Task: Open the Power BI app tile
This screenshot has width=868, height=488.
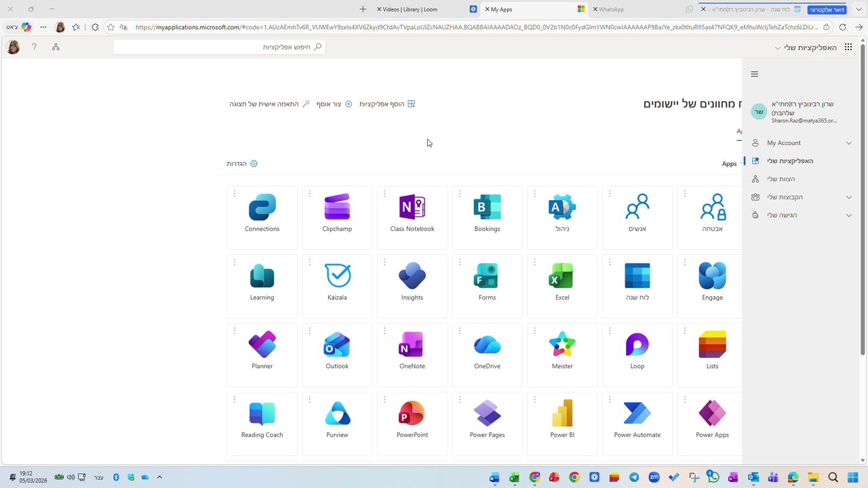Action: 562,424
